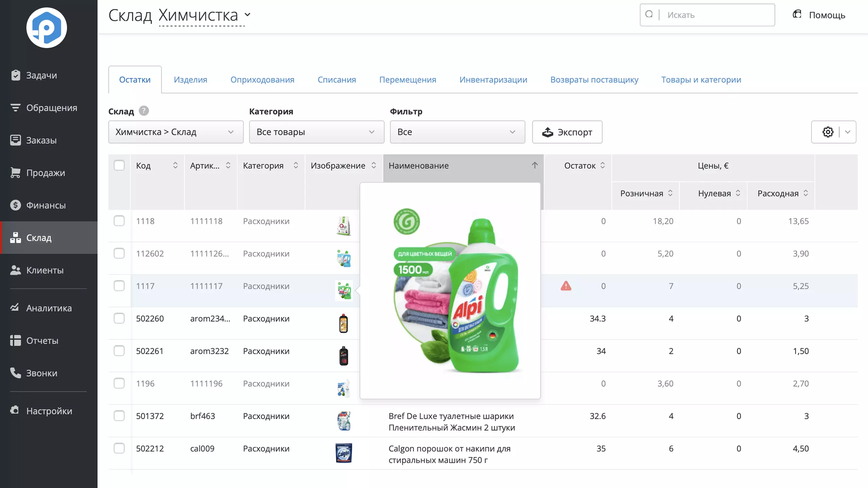
Task: Toggle Наименование sort direction arrow
Action: pyautogui.click(x=535, y=165)
